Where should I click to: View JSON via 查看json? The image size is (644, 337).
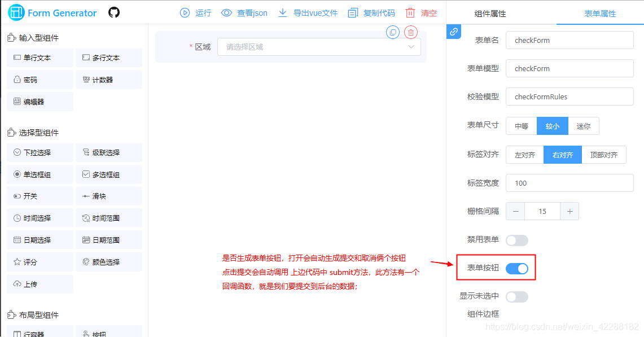pos(244,13)
